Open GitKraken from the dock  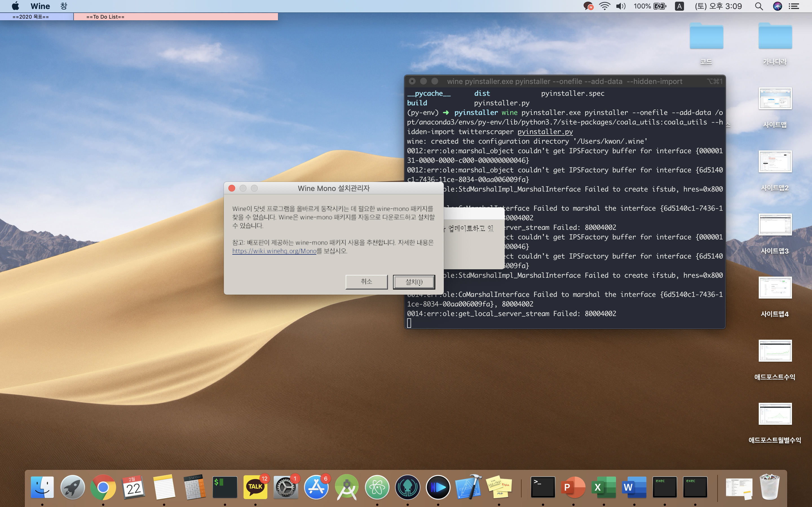(x=407, y=487)
